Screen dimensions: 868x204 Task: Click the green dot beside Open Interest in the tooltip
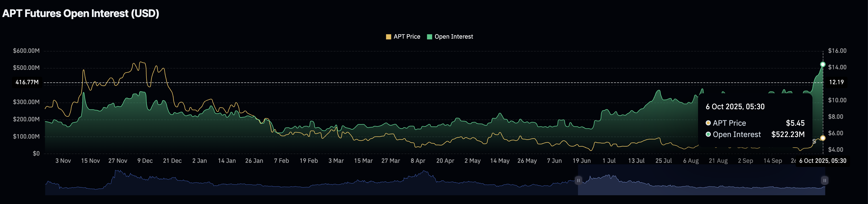pos(708,134)
